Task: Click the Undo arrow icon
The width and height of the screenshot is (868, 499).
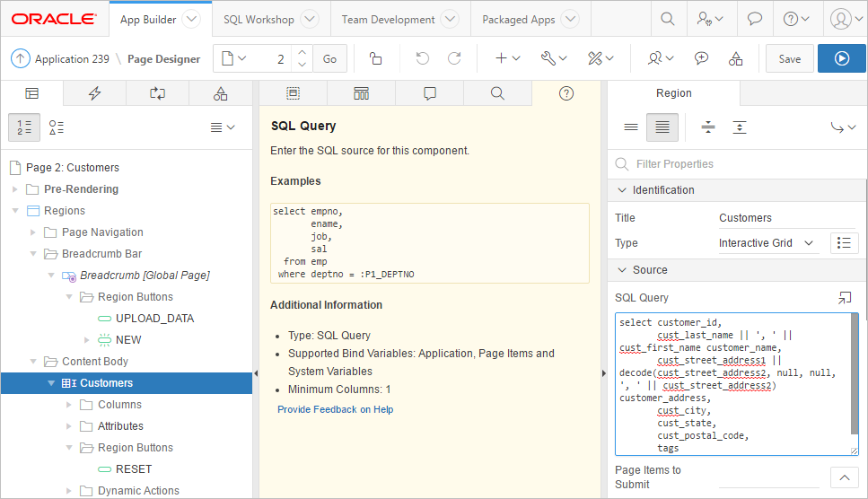Action: 422,58
